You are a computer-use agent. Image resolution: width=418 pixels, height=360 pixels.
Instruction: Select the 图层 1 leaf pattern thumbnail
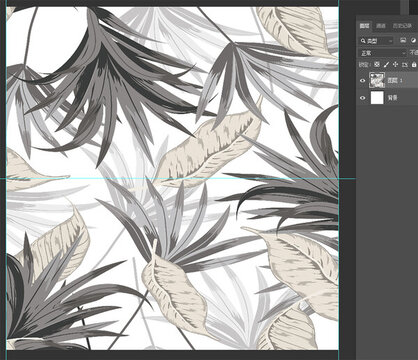coord(377,80)
